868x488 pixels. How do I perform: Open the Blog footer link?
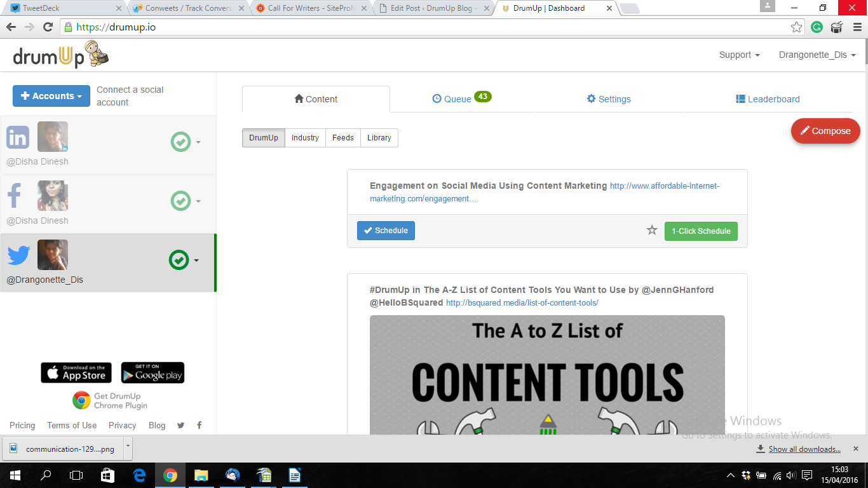(157, 425)
